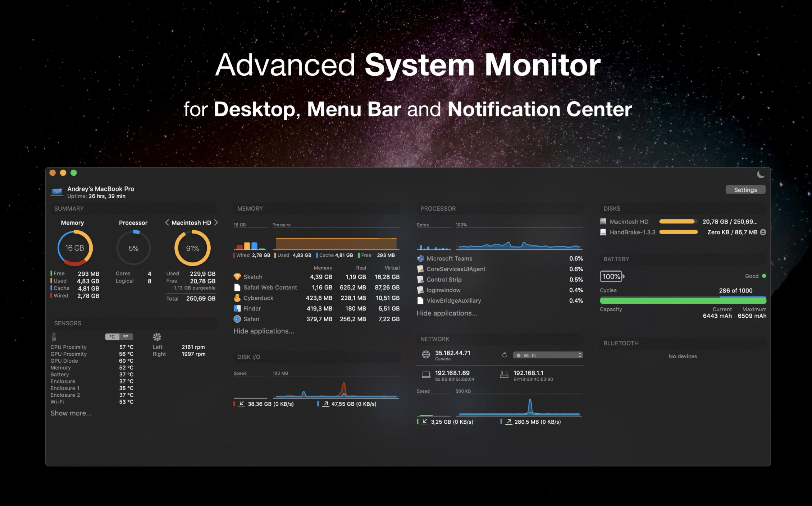Image resolution: width=812 pixels, height=506 pixels.
Task: Open the Settings button
Action: [x=745, y=190]
